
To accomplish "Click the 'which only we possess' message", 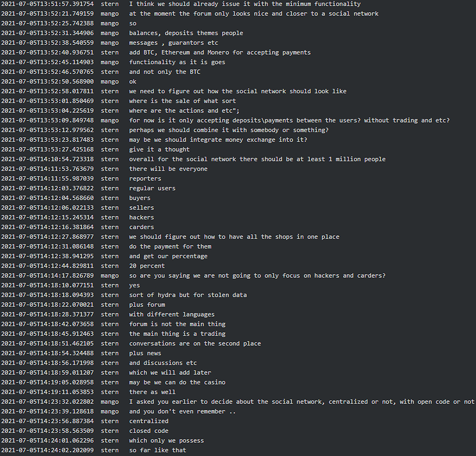I will point(166,440).
